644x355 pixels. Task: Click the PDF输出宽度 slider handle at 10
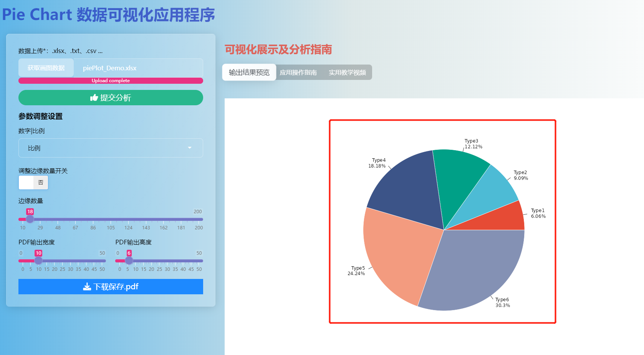[38, 260]
